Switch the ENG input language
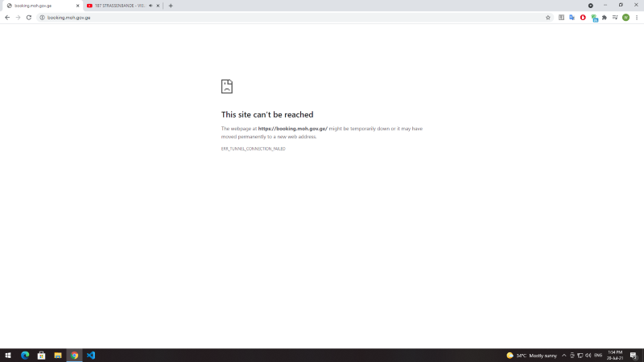This screenshot has height=362, width=644. (x=598, y=356)
